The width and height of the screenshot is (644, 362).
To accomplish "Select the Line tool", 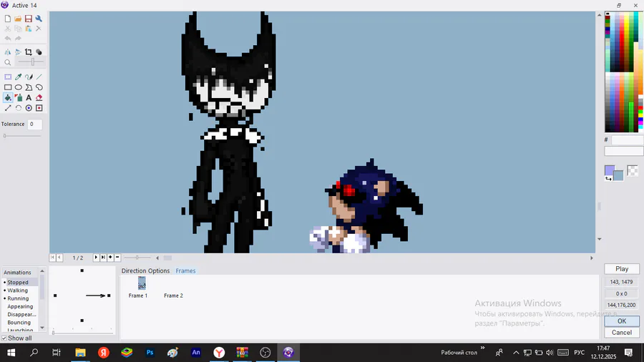I will [x=39, y=77].
